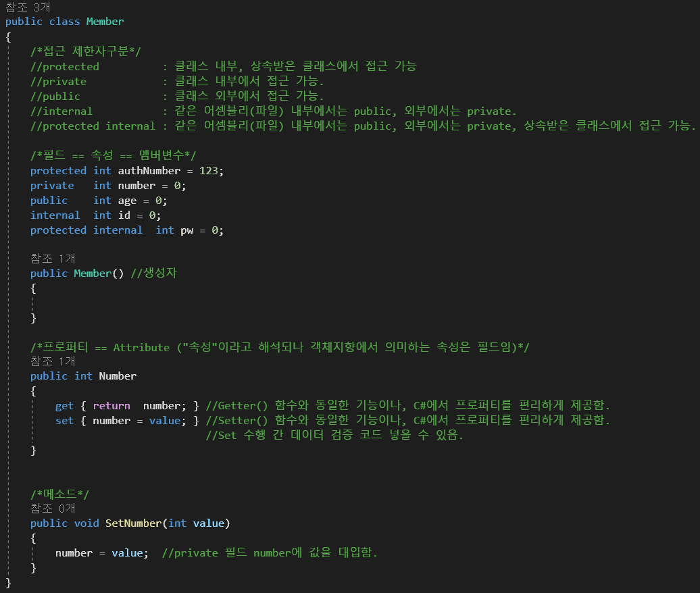Click the '//private' comment line
This screenshot has width=700, height=593.
177,81
